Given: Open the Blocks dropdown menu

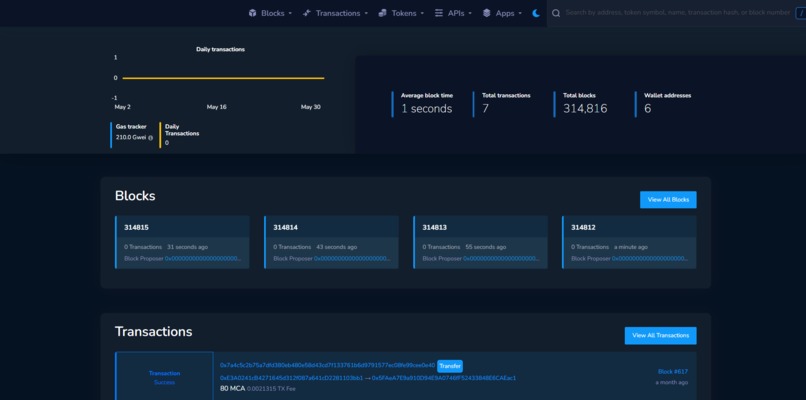Looking at the screenshot, I should pos(270,13).
